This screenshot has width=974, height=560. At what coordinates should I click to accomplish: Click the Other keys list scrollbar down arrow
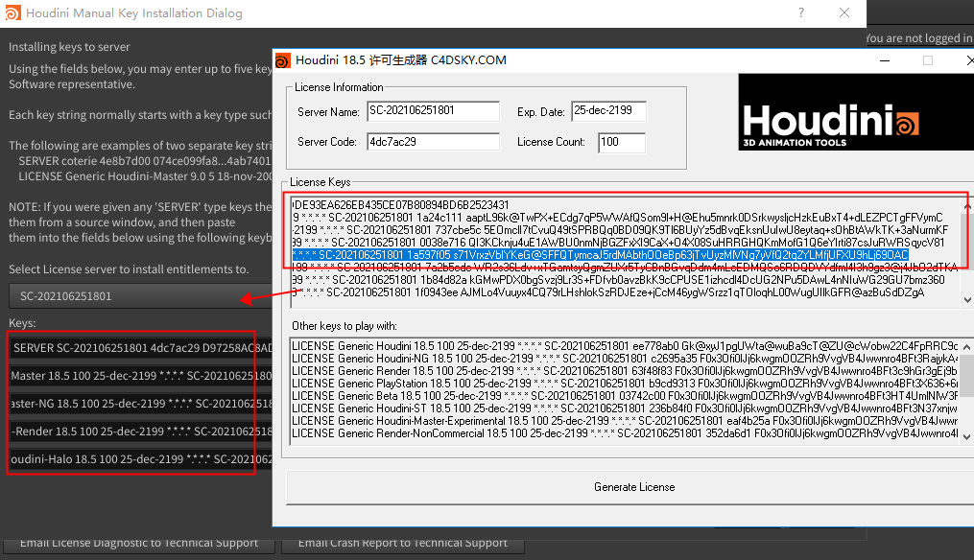click(967, 436)
